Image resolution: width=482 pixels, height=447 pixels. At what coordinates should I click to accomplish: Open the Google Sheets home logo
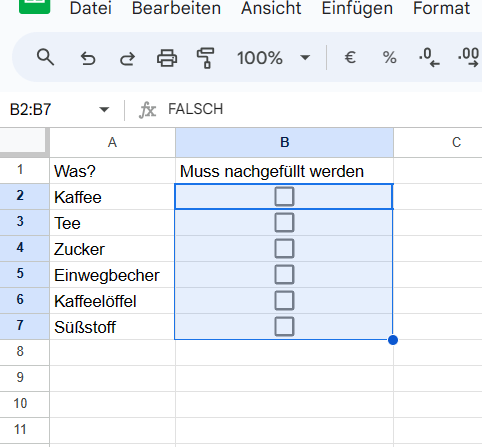[x=35, y=7]
